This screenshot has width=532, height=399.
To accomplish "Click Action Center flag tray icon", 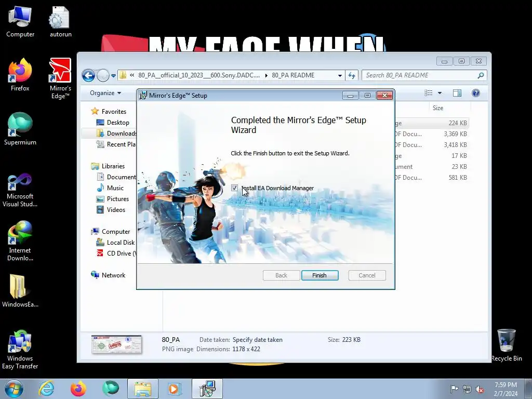I will [x=454, y=389].
